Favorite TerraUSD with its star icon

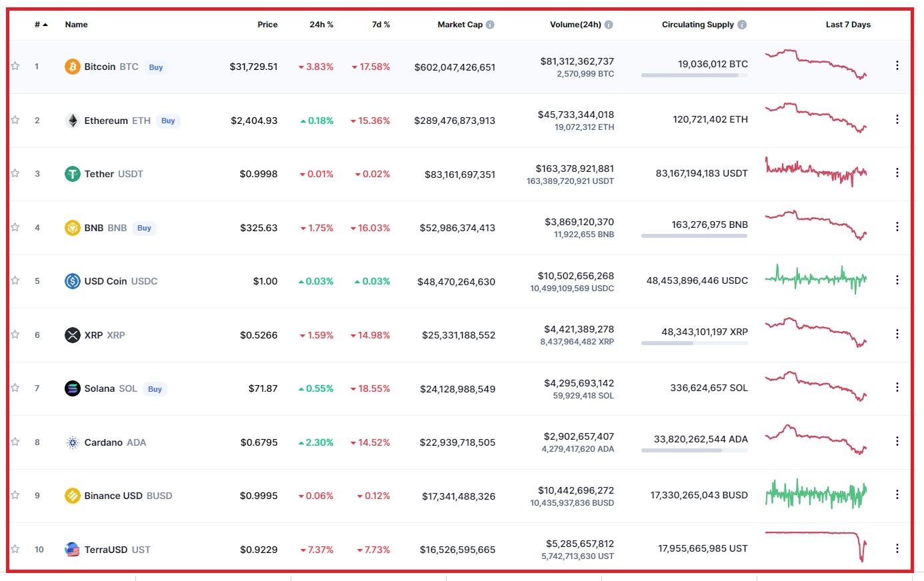pyautogui.click(x=15, y=549)
